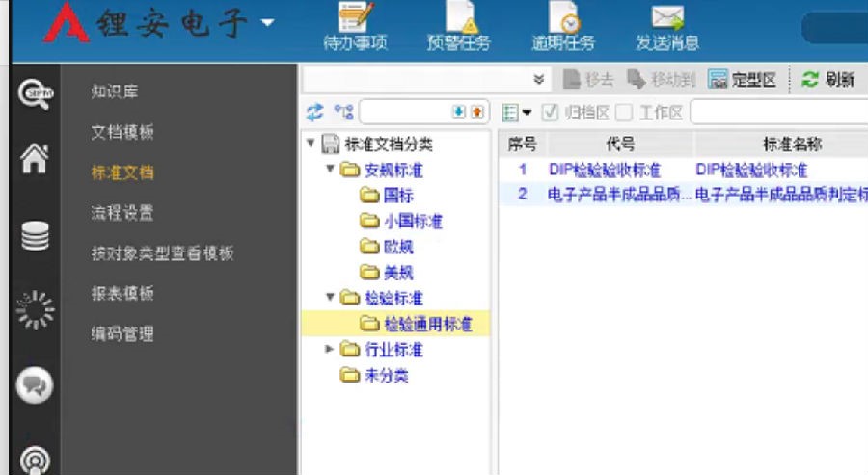Click the 定型区 toolbar button

coord(743,80)
